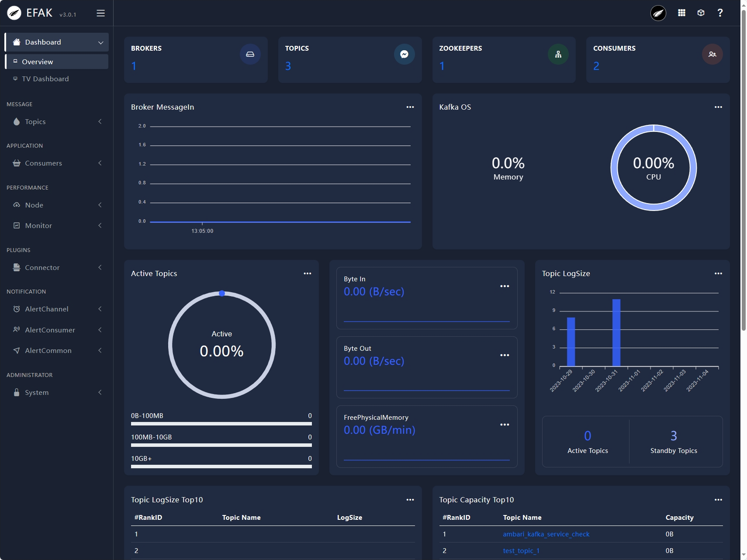Click the Active Topics count 0
The height and width of the screenshot is (560, 747).
point(588,436)
